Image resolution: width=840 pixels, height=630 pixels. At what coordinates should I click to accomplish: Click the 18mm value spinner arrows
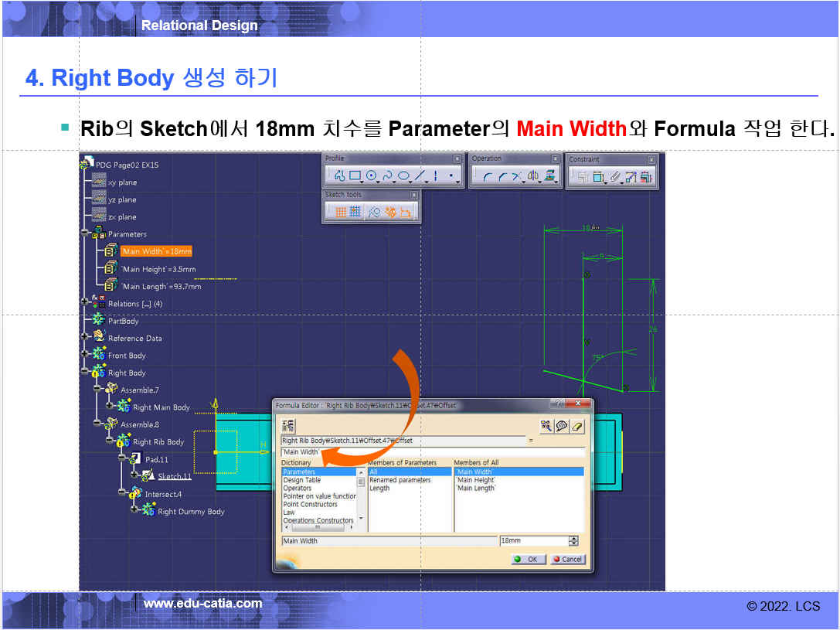[573, 541]
